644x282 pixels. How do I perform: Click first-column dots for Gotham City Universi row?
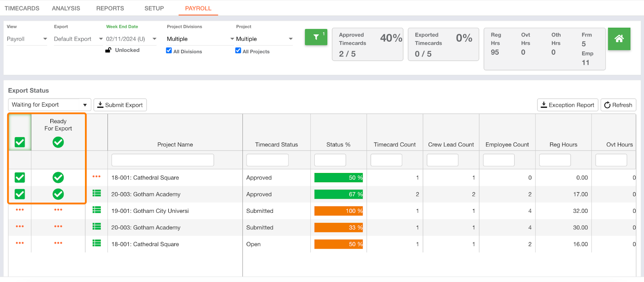pos(20,210)
